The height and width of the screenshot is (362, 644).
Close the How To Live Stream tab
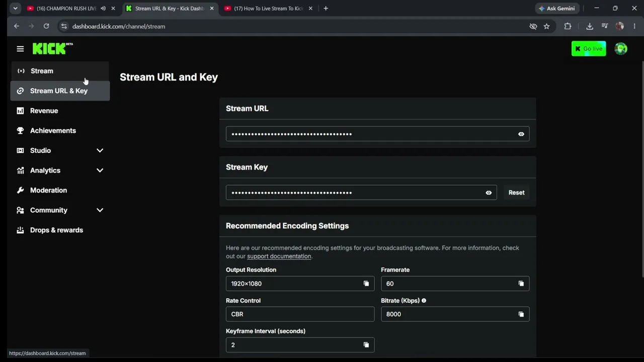(310, 9)
